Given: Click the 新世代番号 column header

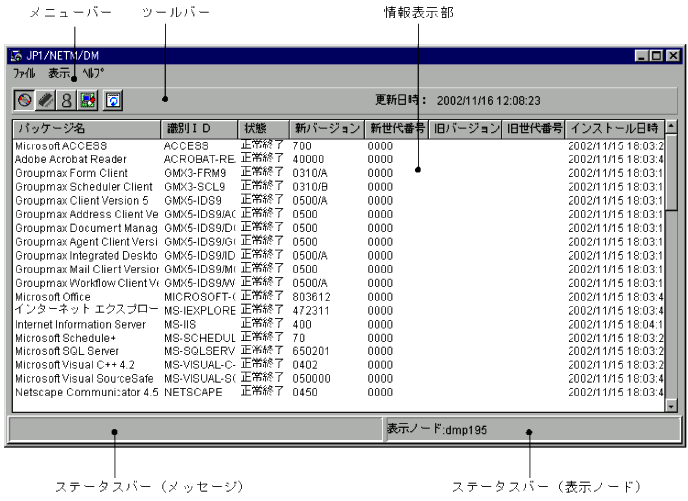Looking at the screenshot, I should [x=396, y=129].
